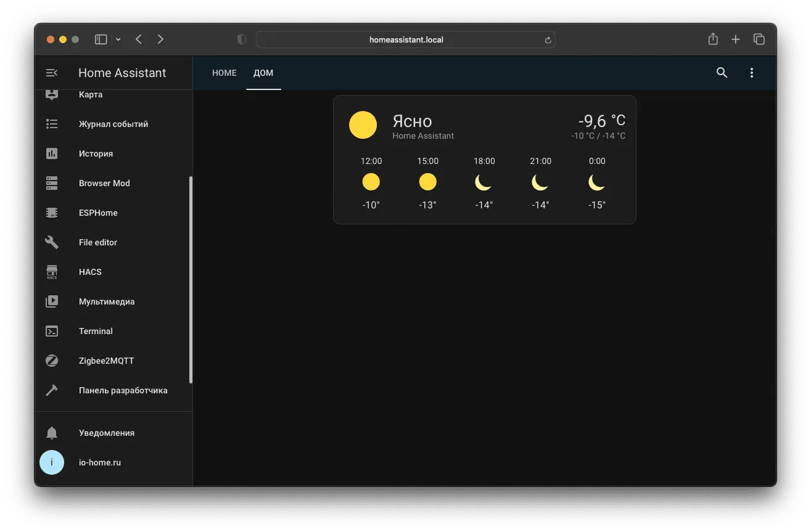Click the homeassistant.local address field
The image size is (811, 532).
point(406,39)
